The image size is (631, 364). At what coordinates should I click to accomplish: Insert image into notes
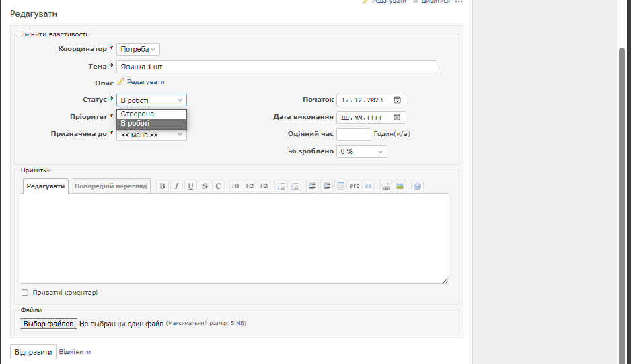click(400, 186)
